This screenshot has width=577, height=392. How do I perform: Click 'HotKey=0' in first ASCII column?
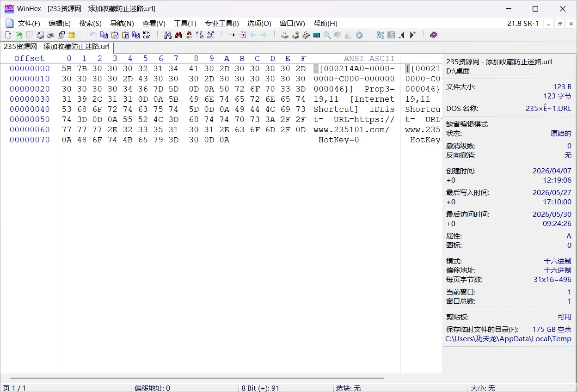pyautogui.click(x=339, y=140)
